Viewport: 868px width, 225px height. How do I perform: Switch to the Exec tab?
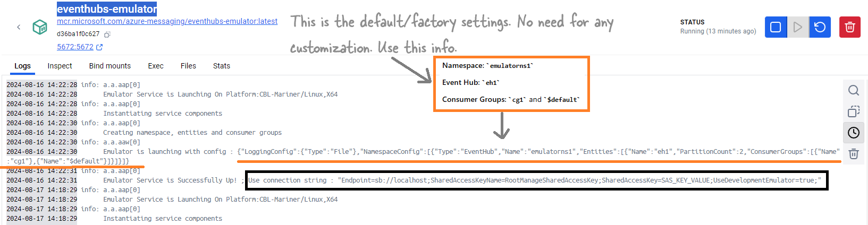coord(156,66)
